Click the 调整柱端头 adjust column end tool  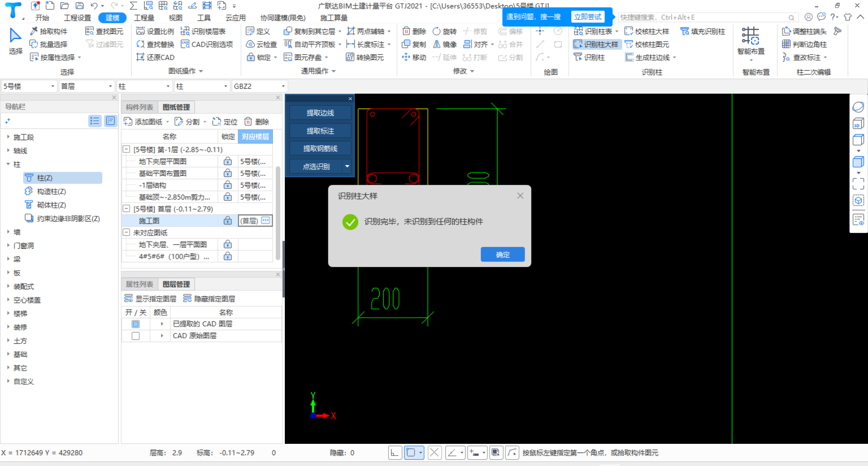(x=805, y=31)
